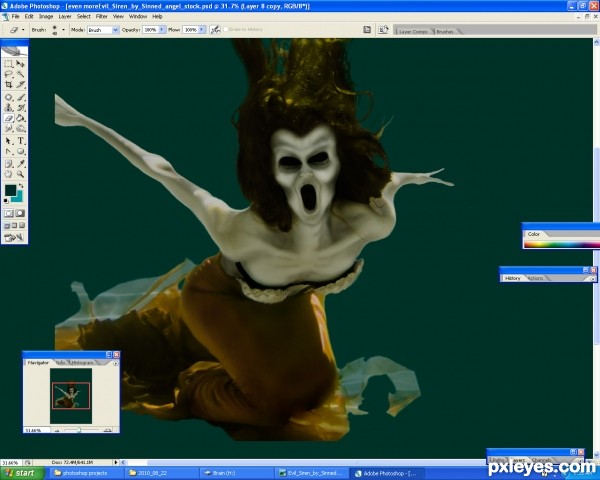The height and width of the screenshot is (480, 600).
Task: Swap foreground and background colors
Action: coord(21,186)
